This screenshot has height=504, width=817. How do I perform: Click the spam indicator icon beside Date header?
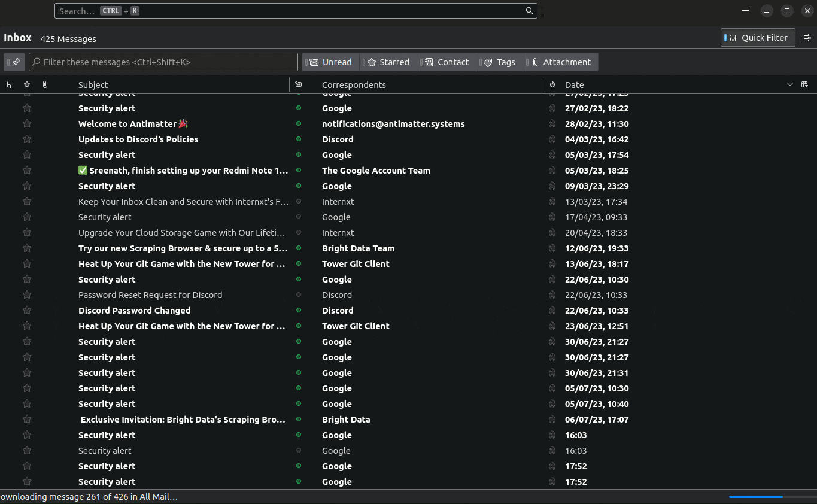tap(552, 84)
